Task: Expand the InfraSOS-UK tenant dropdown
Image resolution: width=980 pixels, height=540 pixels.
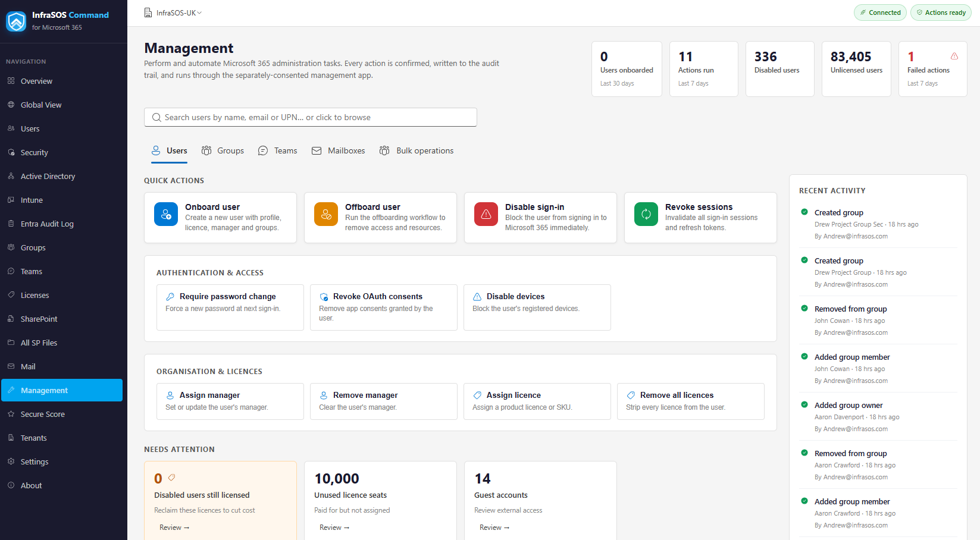Action: pyautogui.click(x=173, y=12)
